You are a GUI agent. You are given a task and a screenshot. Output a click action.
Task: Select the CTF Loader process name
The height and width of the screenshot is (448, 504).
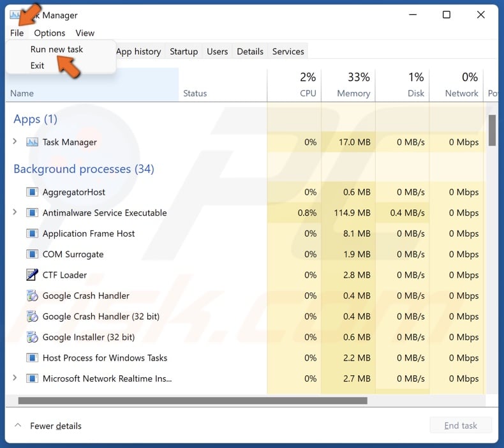coord(64,275)
